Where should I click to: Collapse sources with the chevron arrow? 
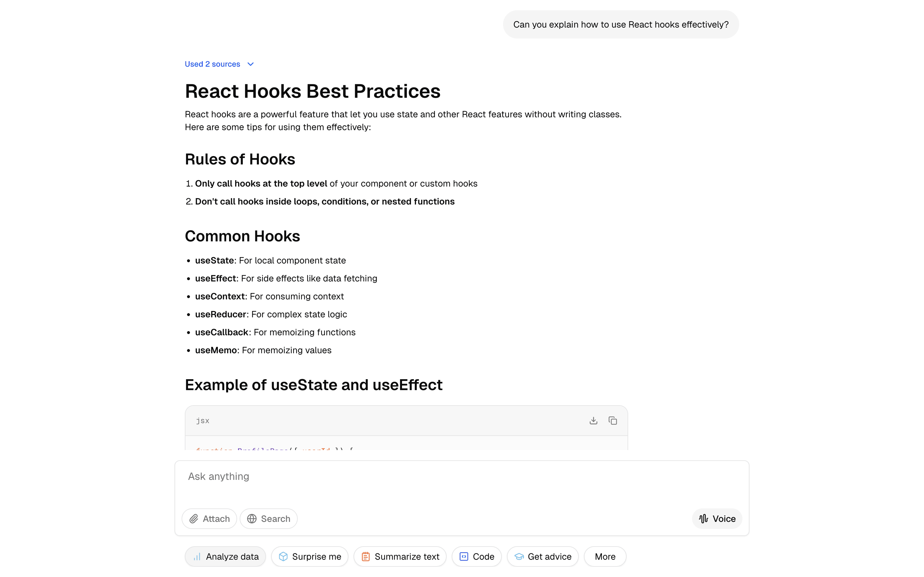point(251,64)
